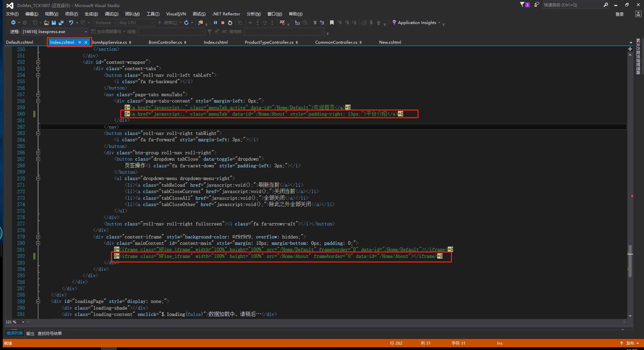This screenshot has width=644, height=350.
Task: Close the active Index.cshtml tab
Action: click(x=86, y=42)
